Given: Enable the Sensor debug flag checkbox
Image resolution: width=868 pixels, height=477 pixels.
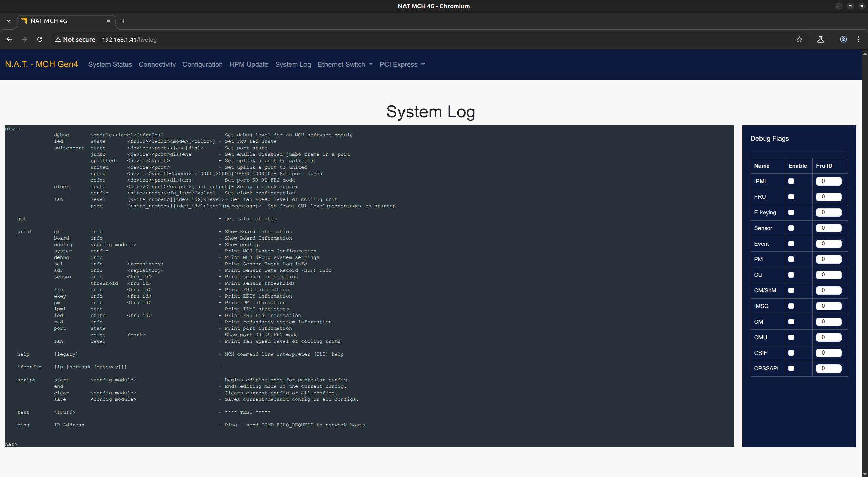Looking at the screenshot, I should 791,228.
